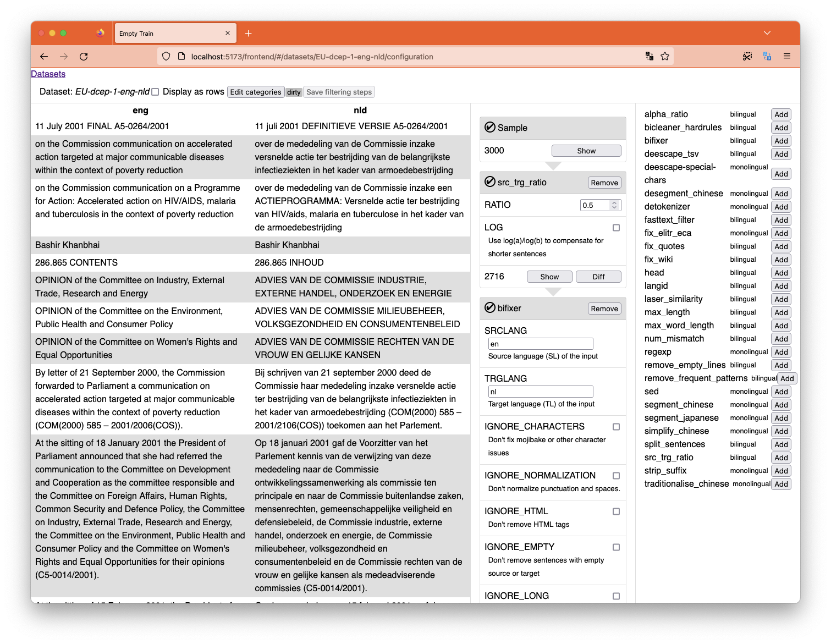This screenshot has height=644, width=831.
Task: Select the Empty Train tab
Action: tap(175, 33)
